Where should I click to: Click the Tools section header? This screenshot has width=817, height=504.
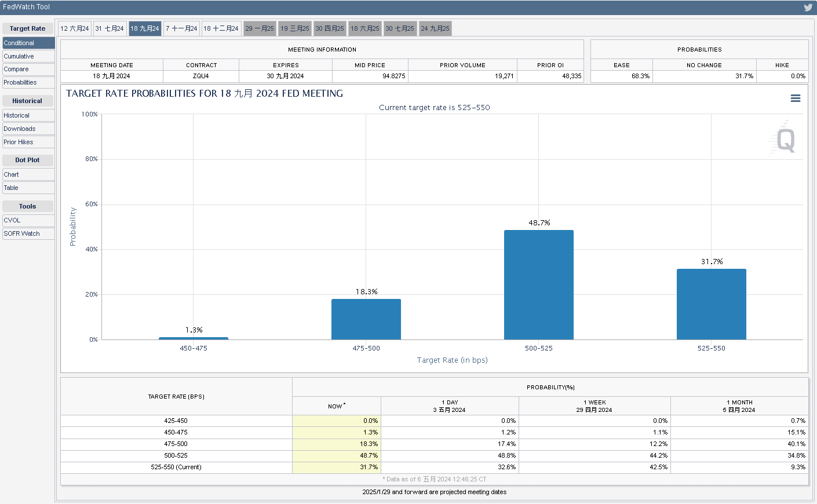[27, 206]
